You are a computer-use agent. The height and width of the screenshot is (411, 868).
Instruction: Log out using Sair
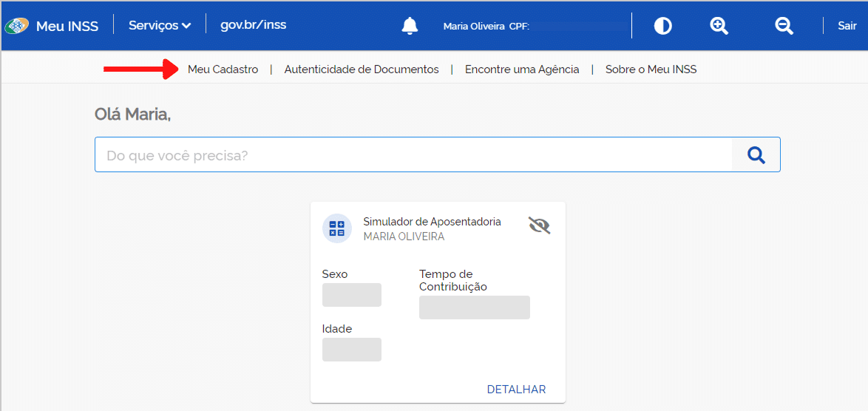click(x=847, y=26)
